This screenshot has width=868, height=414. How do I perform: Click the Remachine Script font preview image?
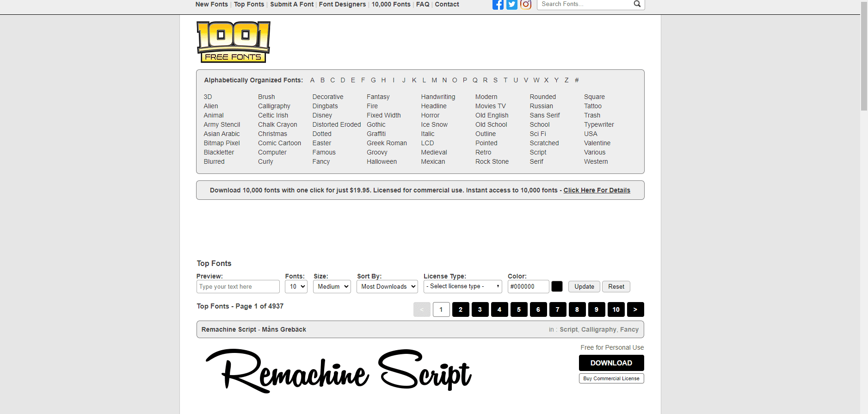339,371
